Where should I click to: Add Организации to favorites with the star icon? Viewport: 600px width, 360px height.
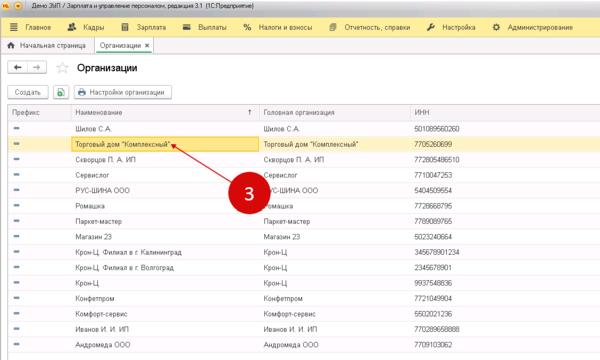[x=62, y=68]
